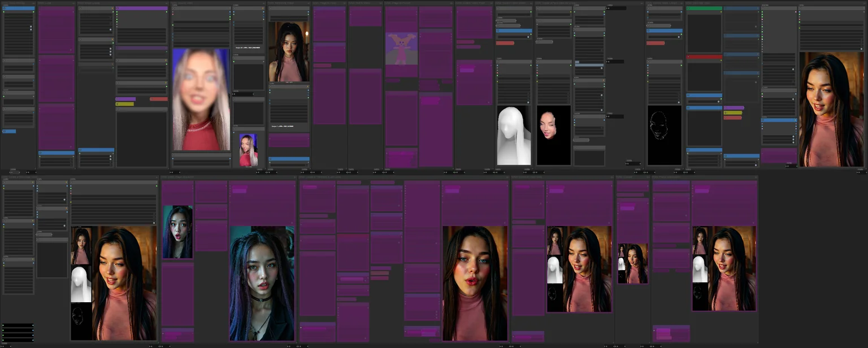This screenshot has width=868, height=348.
Task: Select the large blurred blonde woman preview
Action: point(201,99)
